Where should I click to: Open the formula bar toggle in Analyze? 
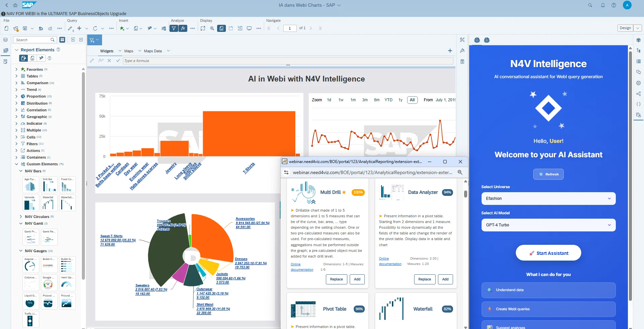tap(183, 28)
